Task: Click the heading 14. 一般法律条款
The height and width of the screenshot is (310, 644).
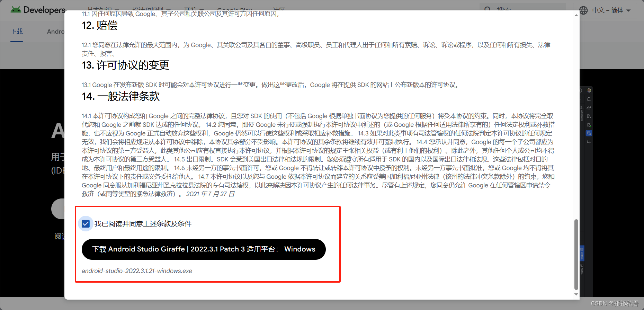Action: 121,96
